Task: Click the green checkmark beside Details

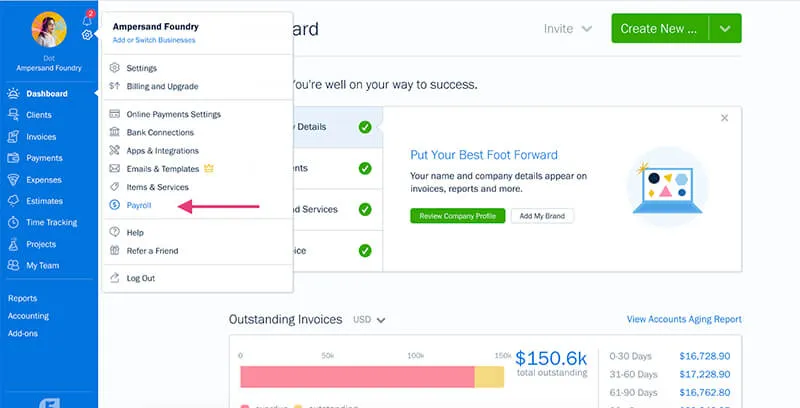Action: tap(365, 127)
